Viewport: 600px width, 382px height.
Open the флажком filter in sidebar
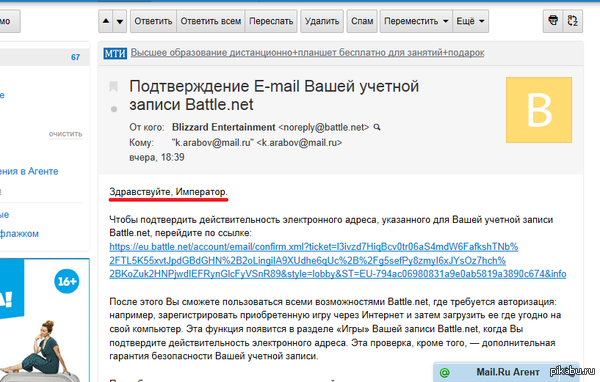19,233
